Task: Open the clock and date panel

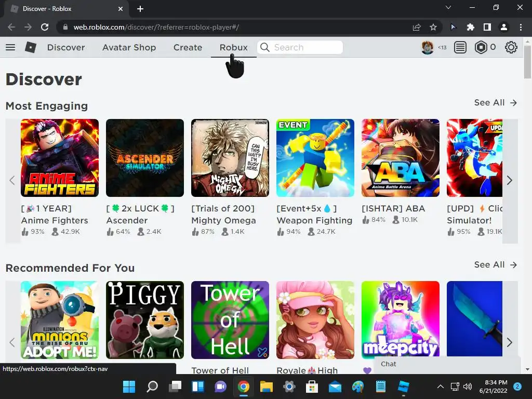Action: (x=493, y=387)
